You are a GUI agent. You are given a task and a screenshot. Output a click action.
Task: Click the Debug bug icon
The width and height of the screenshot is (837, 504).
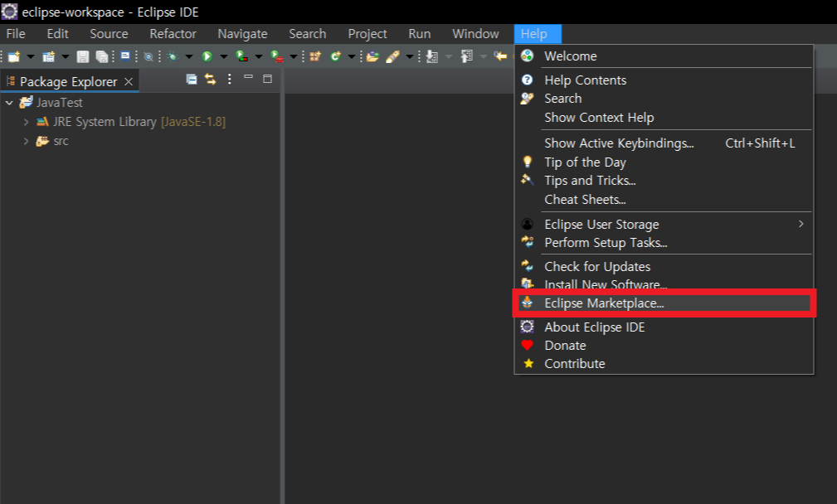click(x=172, y=56)
